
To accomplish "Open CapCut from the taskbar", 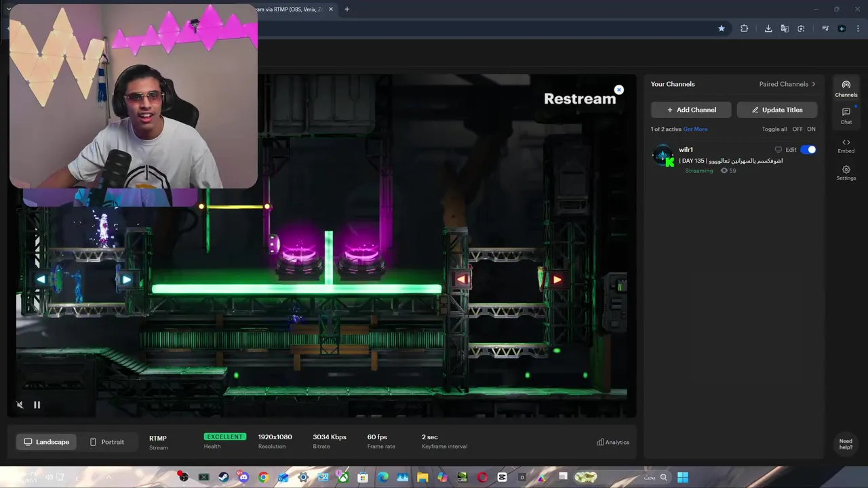I will point(502,477).
